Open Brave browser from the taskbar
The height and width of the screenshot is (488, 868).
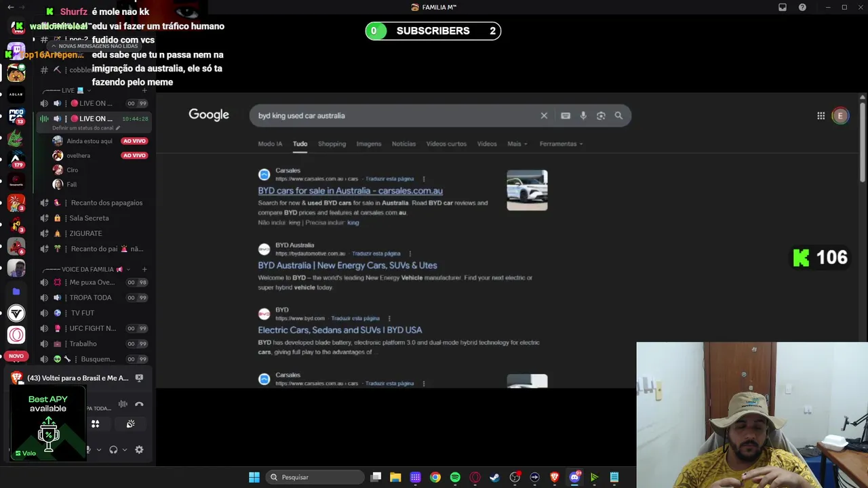[x=555, y=477]
